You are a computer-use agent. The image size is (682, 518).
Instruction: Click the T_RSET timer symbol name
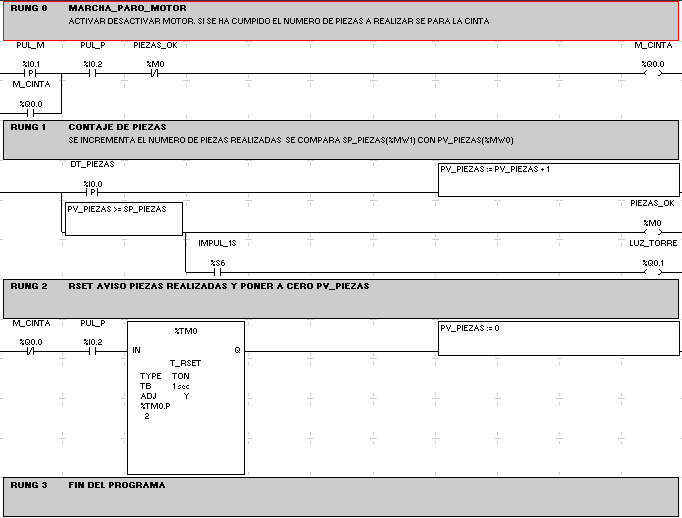tap(185, 363)
